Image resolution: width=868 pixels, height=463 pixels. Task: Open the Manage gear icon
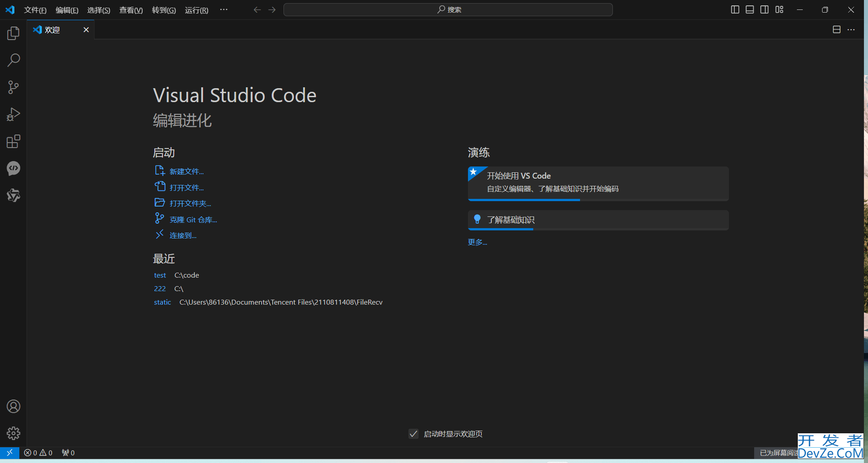click(x=13, y=433)
